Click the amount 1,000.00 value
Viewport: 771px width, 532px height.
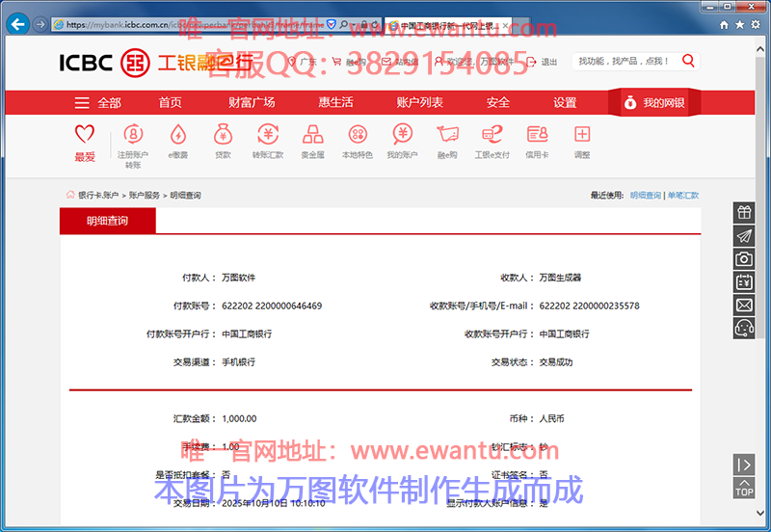tap(239, 419)
